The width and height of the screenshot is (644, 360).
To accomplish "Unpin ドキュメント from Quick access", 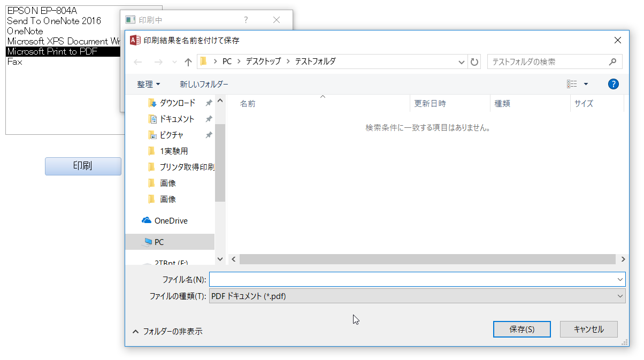I will click(209, 119).
